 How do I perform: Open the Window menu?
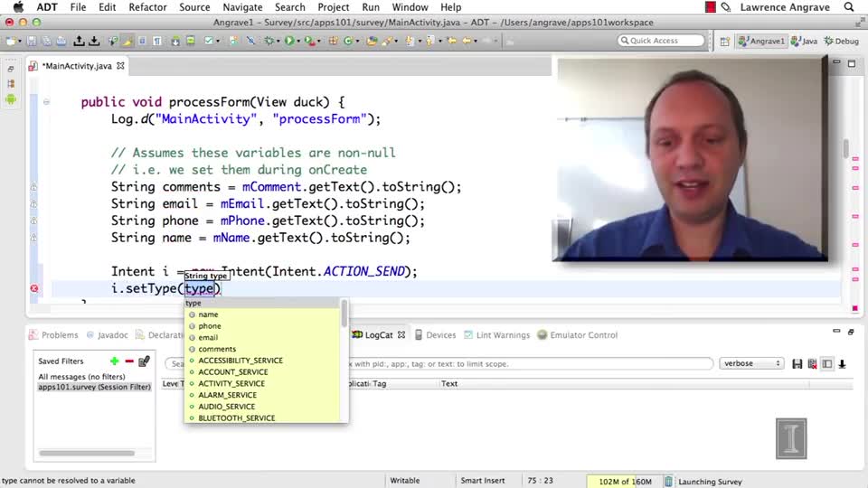point(410,7)
